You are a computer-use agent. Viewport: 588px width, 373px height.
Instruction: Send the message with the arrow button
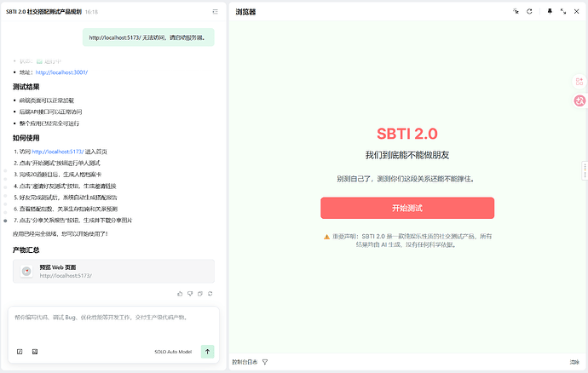[207, 351]
